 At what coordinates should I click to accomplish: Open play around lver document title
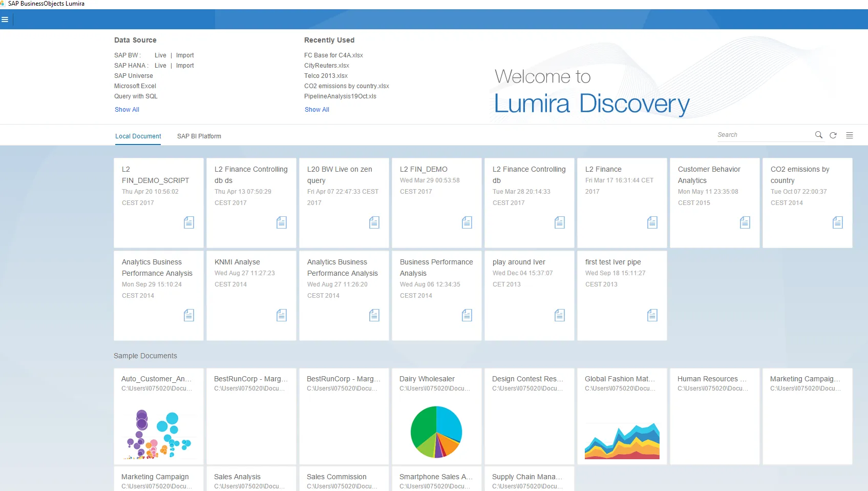(519, 262)
